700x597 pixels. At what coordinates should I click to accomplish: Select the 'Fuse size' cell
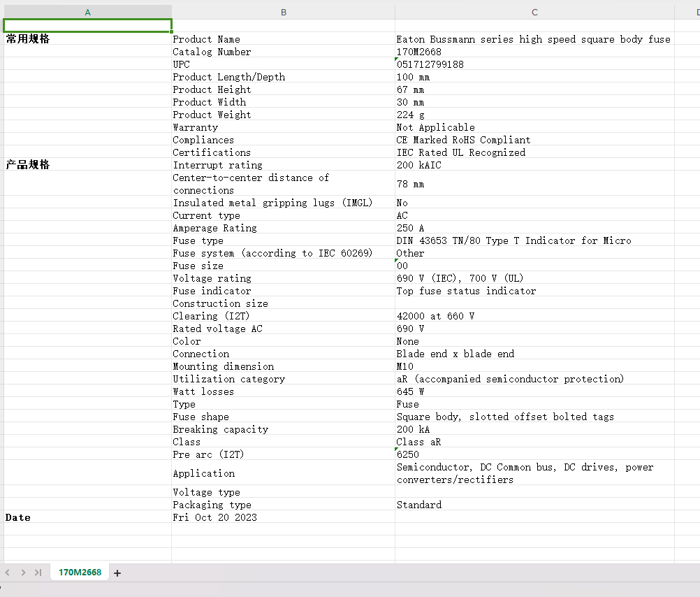point(284,266)
